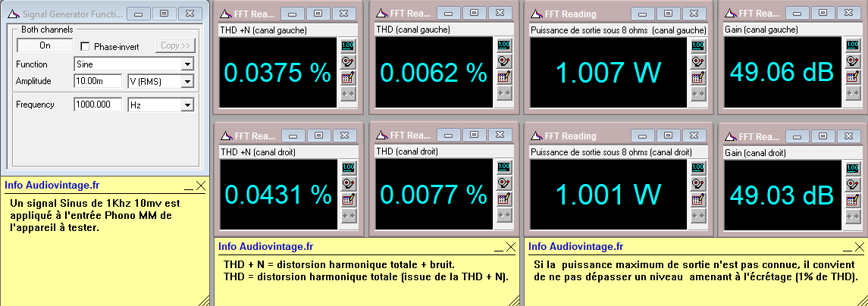Click arrows icon in THD+N canal gauche window

348,93
